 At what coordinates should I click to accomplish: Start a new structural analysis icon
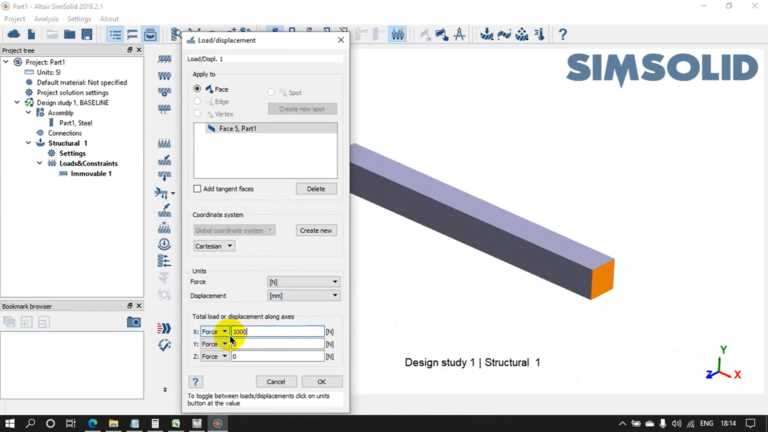pyautogui.click(x=486, y=34)
